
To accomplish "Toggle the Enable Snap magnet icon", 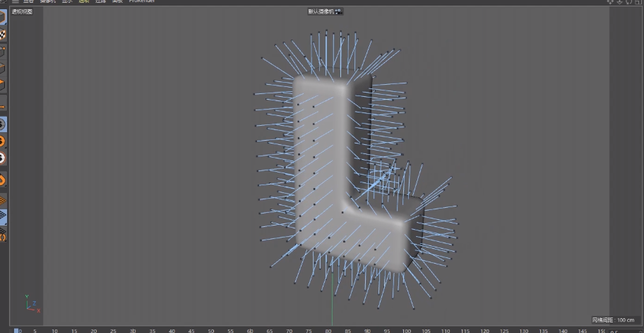I will point(3,180).
